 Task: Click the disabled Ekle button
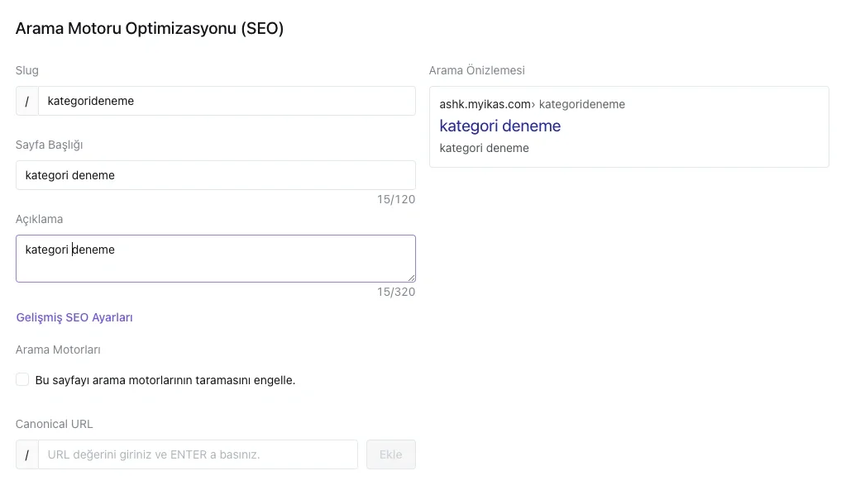coord(391,454)
